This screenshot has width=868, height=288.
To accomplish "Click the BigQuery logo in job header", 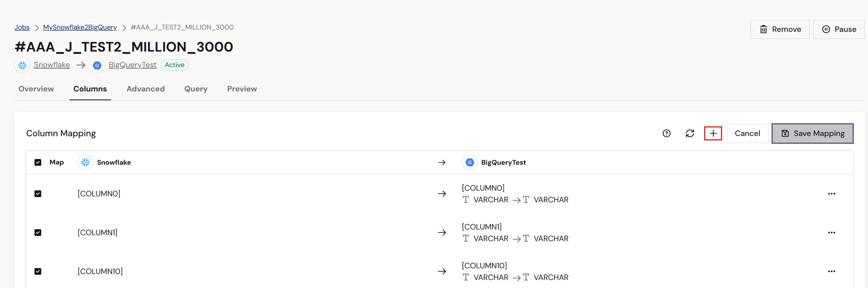I will (97, 65).
